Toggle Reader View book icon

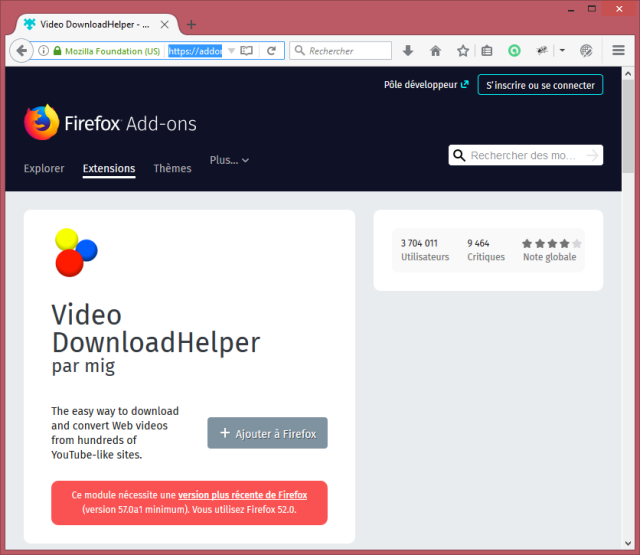pos(247,51)
